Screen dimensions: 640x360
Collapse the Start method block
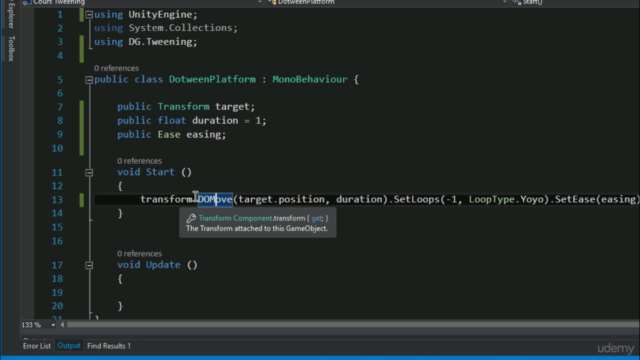coord(89,173)
